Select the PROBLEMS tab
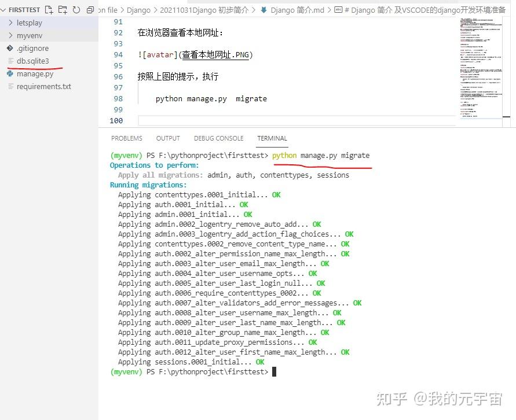Viewport: 516px width, 420px height. pos(126,138)
